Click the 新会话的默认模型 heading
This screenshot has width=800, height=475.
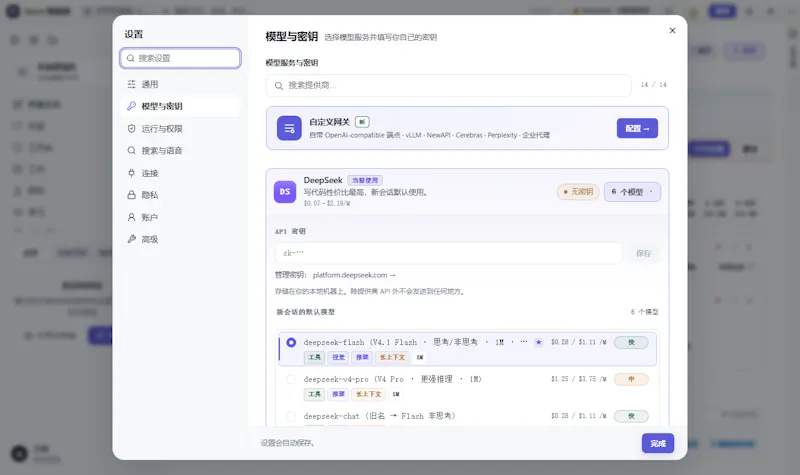(306, 312)
